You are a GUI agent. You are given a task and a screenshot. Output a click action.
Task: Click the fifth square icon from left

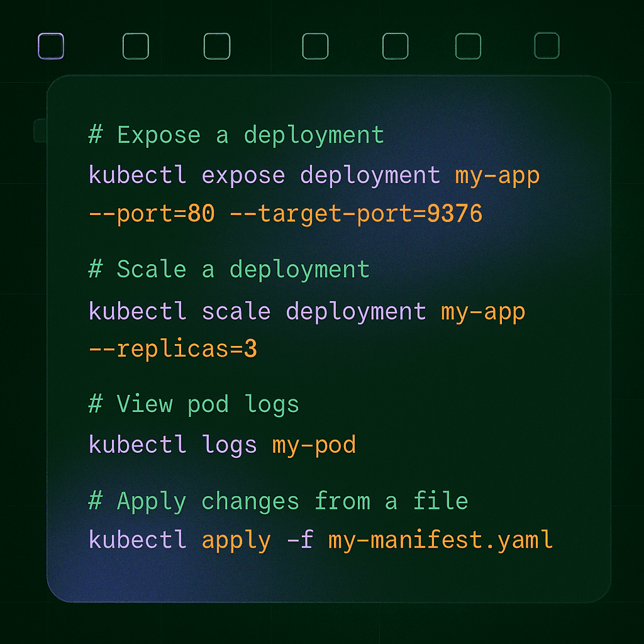396,46
